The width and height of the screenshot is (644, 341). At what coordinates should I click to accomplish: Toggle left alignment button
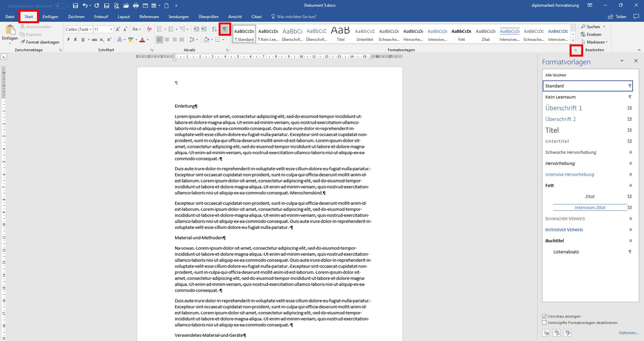(160, 40)
